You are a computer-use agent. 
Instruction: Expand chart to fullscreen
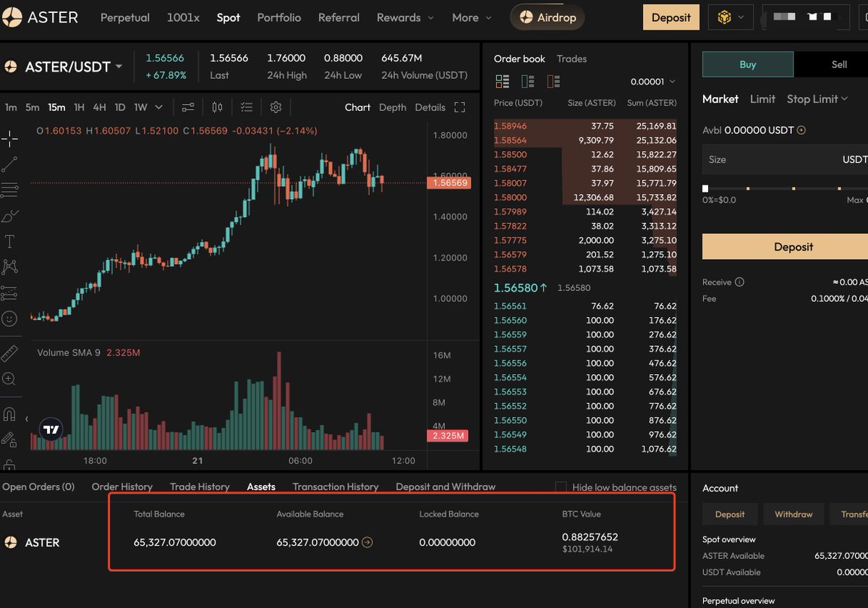459,107
